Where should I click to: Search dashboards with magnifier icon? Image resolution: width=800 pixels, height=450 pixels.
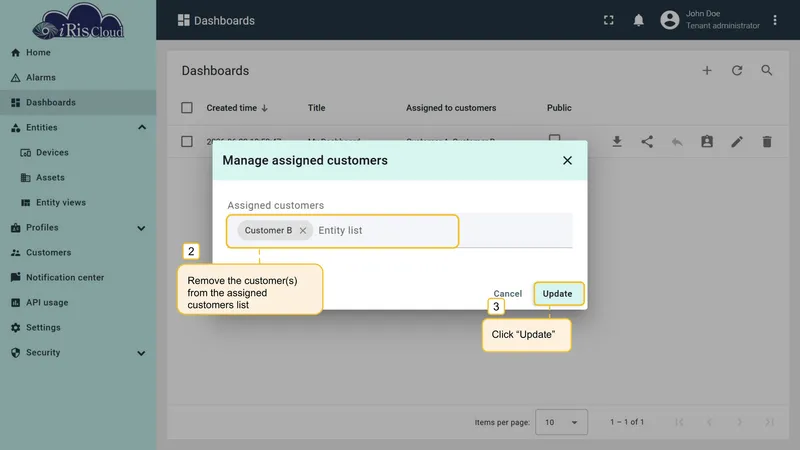coord(766,70)
